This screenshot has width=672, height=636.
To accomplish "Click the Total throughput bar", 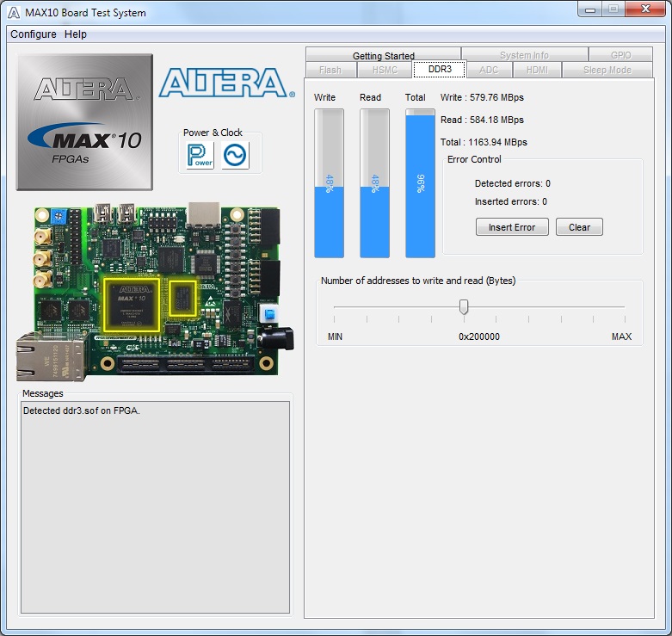I will (x=420, y=183).
